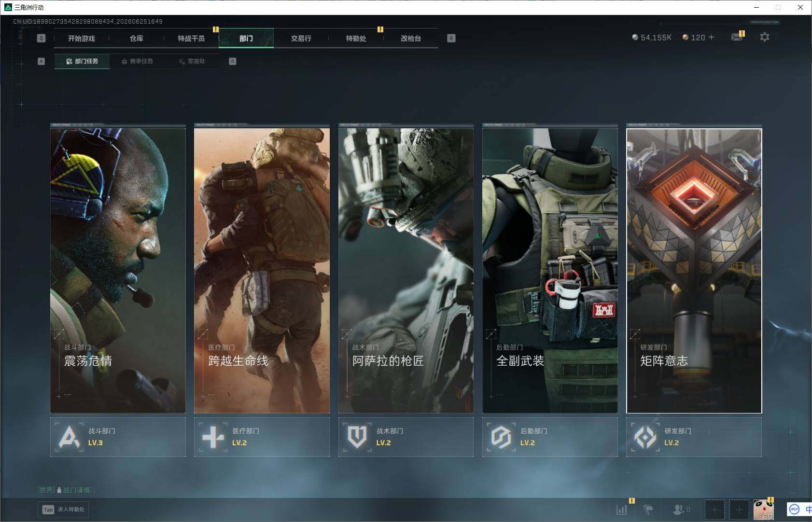Click the 54,155K currency balance
This screenshot has height=522, width=812.
coord(656,38)
